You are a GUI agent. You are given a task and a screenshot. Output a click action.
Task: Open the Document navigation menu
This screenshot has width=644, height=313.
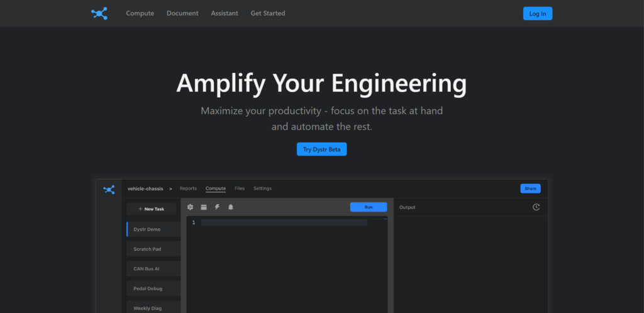pyautogui.click(x=182, y=13)
